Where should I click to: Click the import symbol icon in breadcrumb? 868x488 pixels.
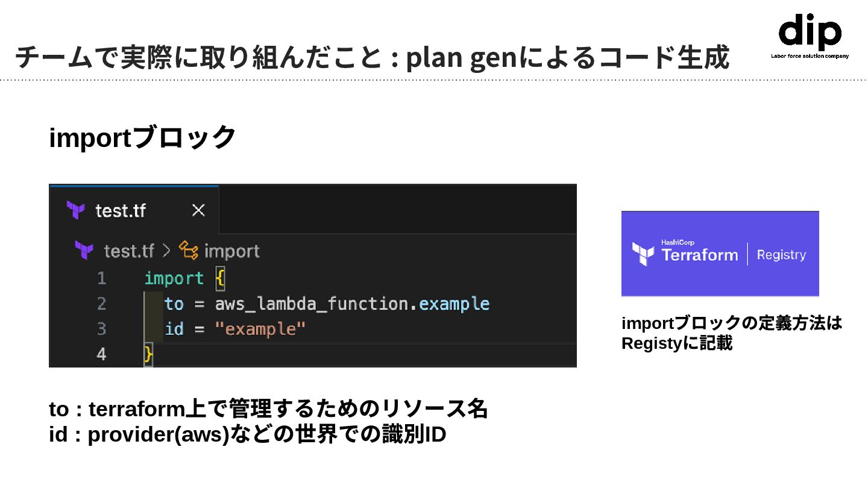point(189,251)
